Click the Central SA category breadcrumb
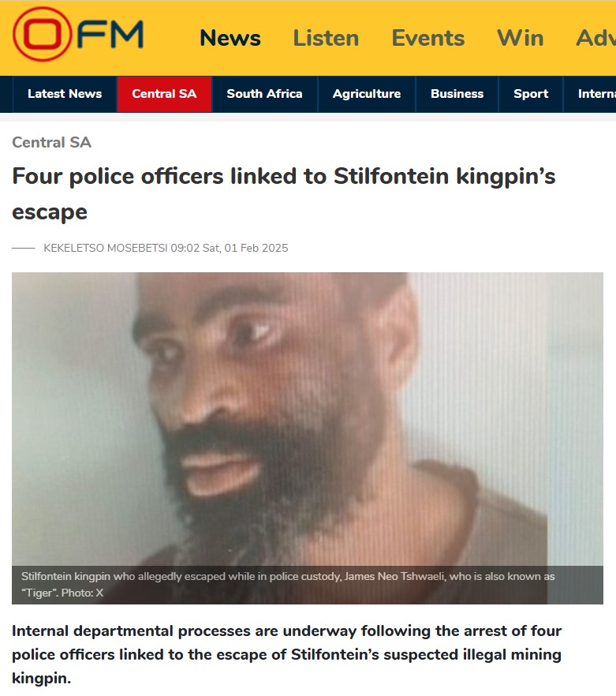Screen dimensions: 616x696 click(x=51, y=143)
